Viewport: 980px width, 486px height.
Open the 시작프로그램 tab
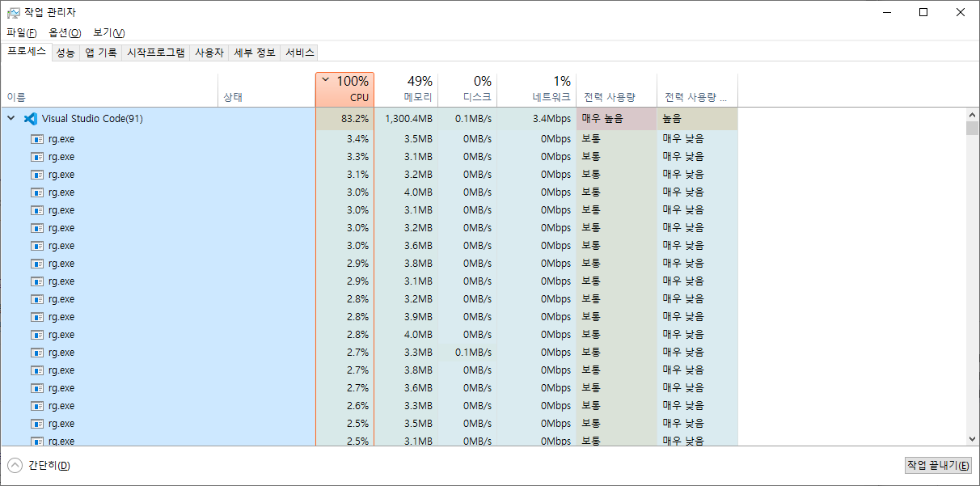coord(156,53)
